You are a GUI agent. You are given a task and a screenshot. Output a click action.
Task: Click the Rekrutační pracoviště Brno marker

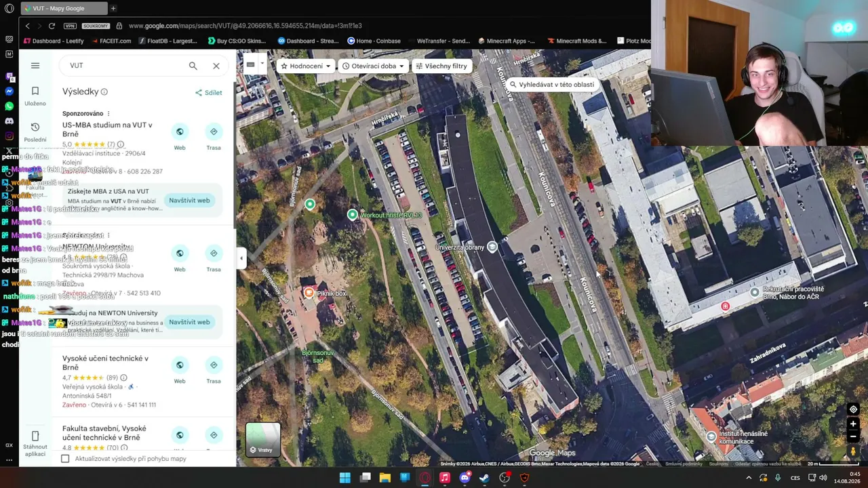click(x=755, y=292)
